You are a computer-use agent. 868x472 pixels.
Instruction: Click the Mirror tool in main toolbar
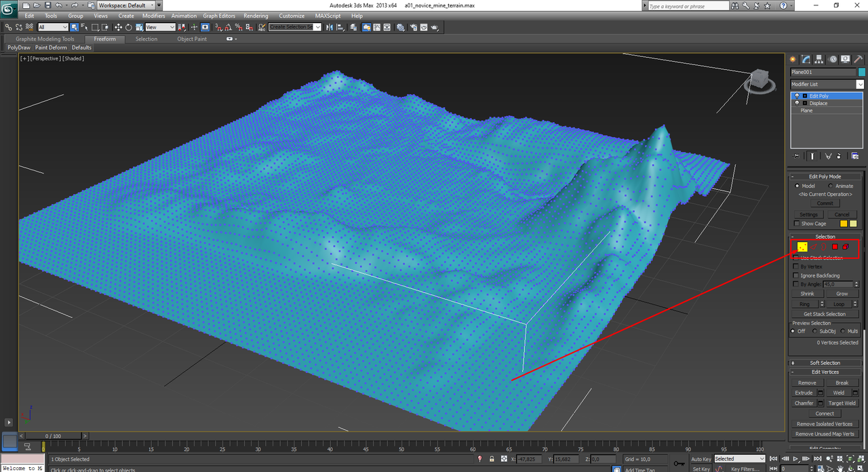coord(329,27)
